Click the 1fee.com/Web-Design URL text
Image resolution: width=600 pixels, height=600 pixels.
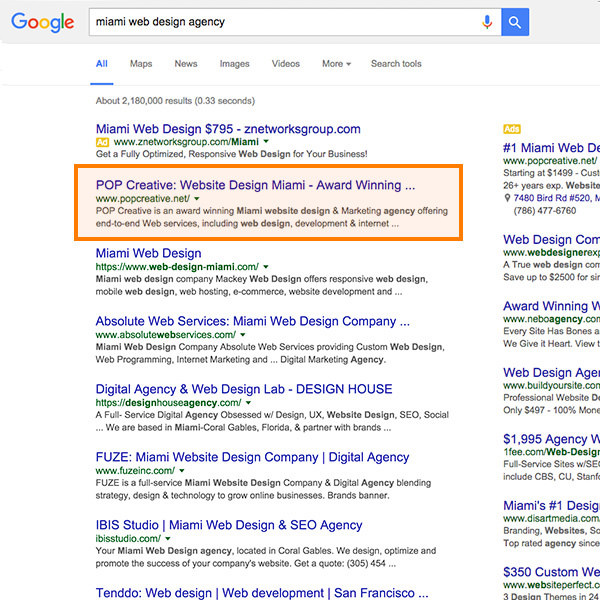[551, 452]
